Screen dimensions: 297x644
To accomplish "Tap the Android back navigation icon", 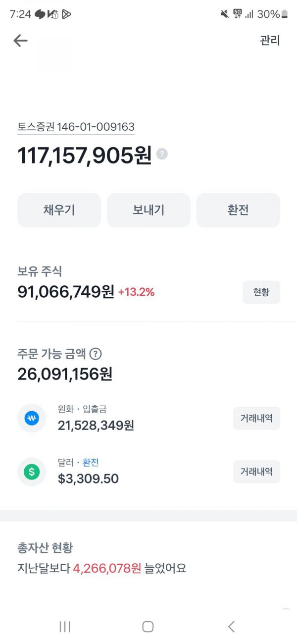I will click(231, 626).
